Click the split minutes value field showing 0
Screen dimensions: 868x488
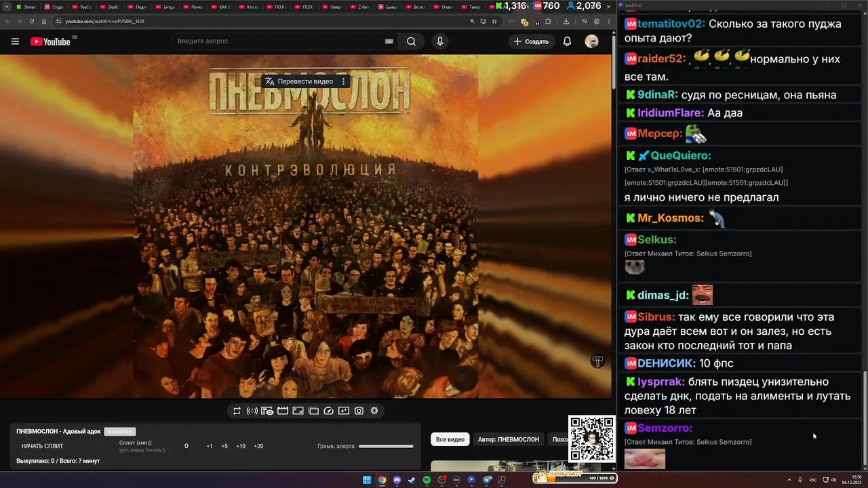[186, 446]
